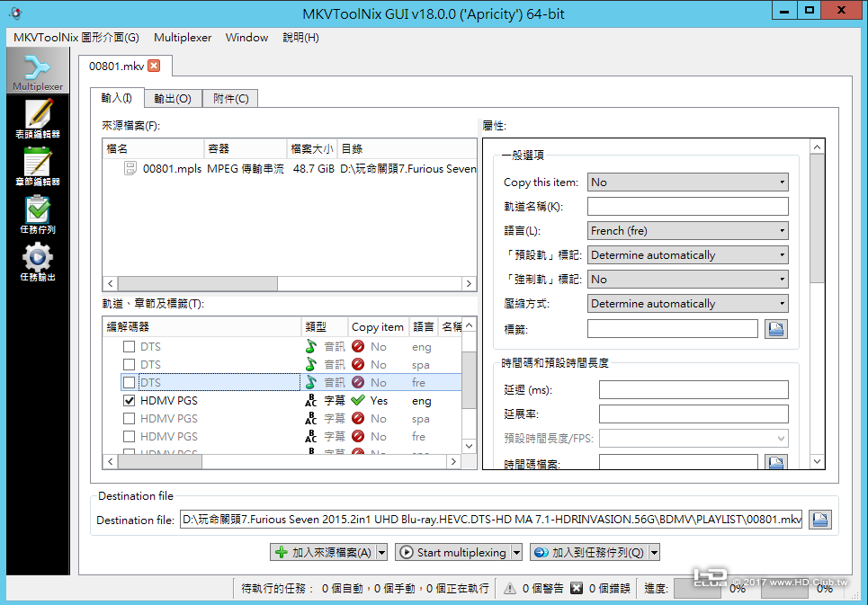Open the forced track flag (強制軌) dropdown
868x605 pixels.
tap(687, 280)
